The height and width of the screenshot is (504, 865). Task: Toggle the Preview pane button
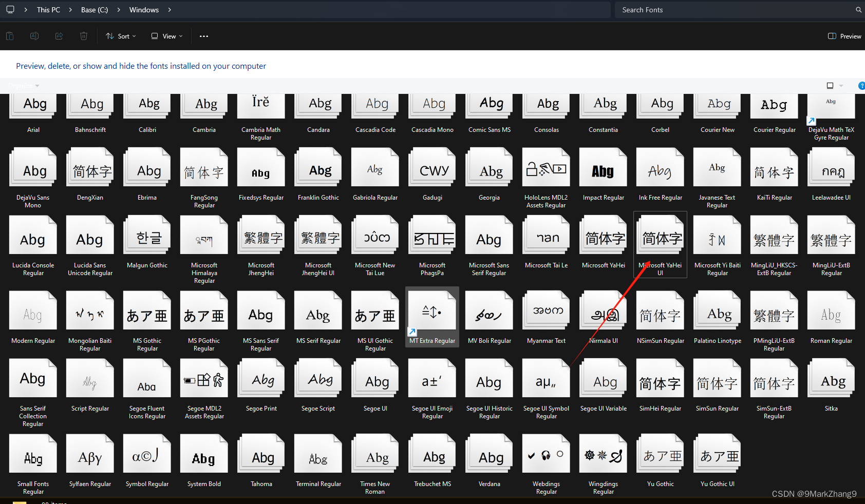[x=844, y=36]
